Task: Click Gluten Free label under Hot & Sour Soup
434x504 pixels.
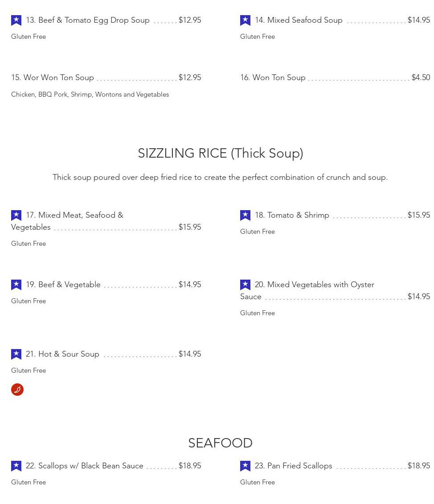Action: 29,370
